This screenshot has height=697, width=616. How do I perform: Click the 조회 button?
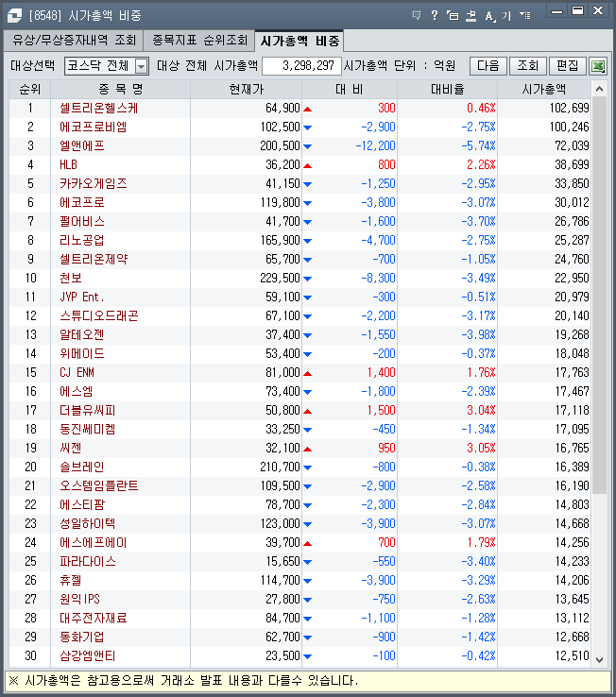[528, 66]
